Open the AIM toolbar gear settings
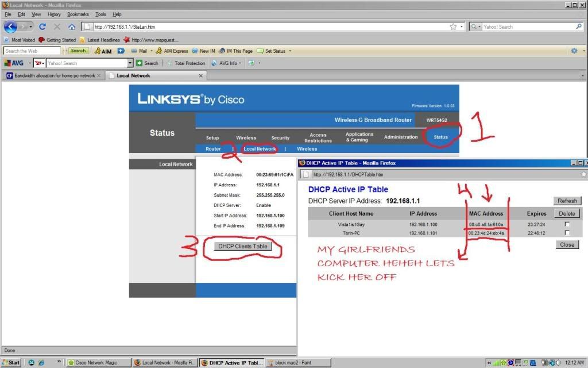The width and height of the screenshot is (588, 368). point(574,51)
